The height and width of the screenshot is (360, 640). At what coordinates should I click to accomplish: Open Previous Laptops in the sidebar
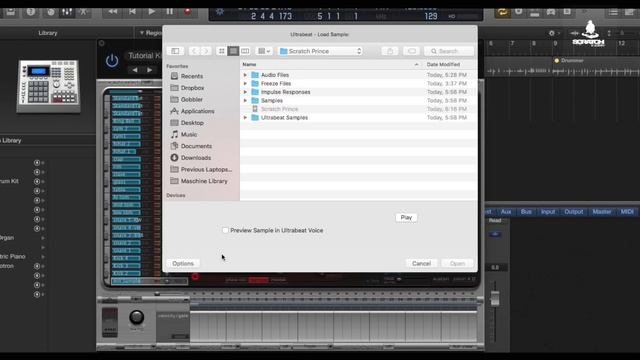[x=206, y=169]
